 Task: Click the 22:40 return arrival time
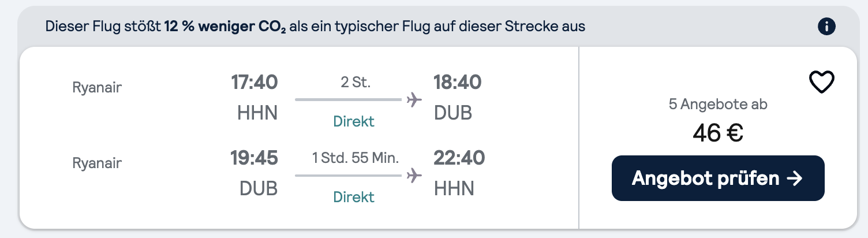[459, 158]
